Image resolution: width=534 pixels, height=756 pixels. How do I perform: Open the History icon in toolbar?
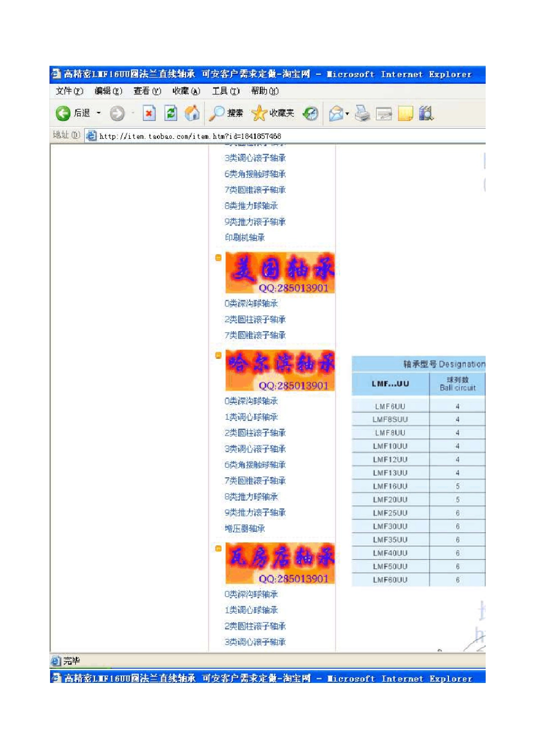click(310, 114)
